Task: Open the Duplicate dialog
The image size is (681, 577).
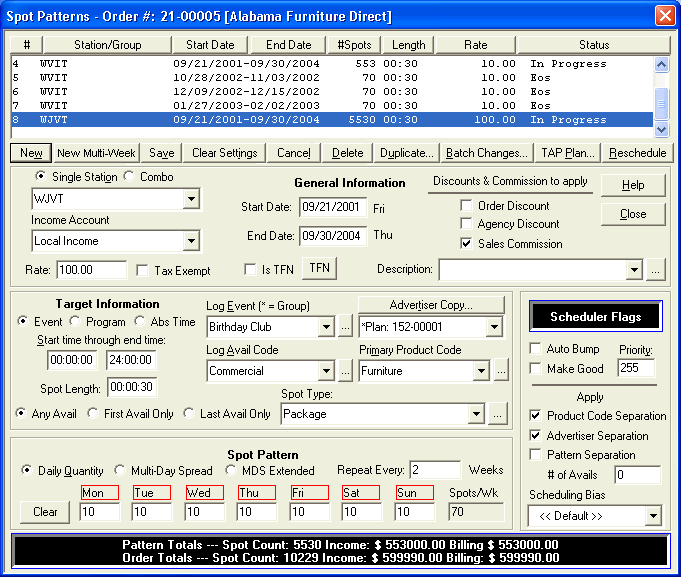Action: click(407, 153)
